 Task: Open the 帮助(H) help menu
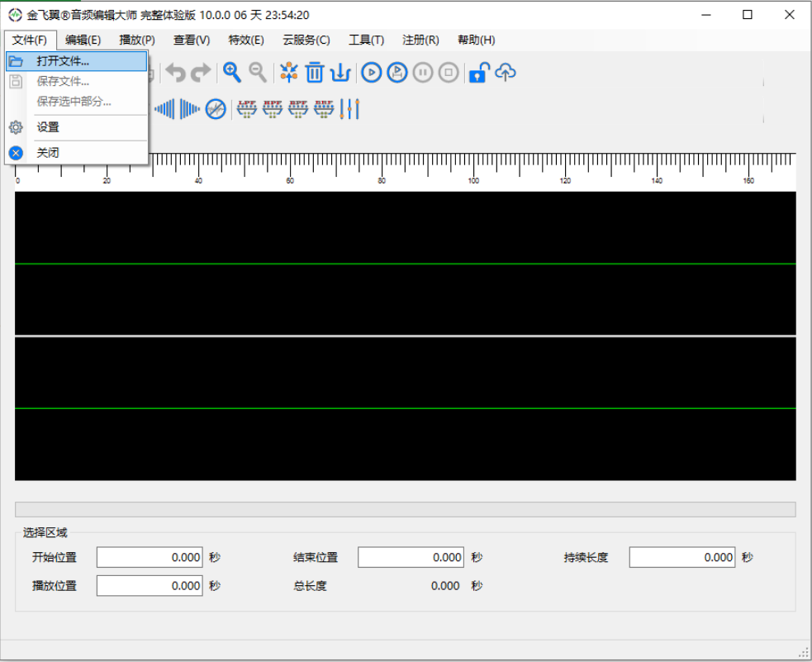(476, 40)
